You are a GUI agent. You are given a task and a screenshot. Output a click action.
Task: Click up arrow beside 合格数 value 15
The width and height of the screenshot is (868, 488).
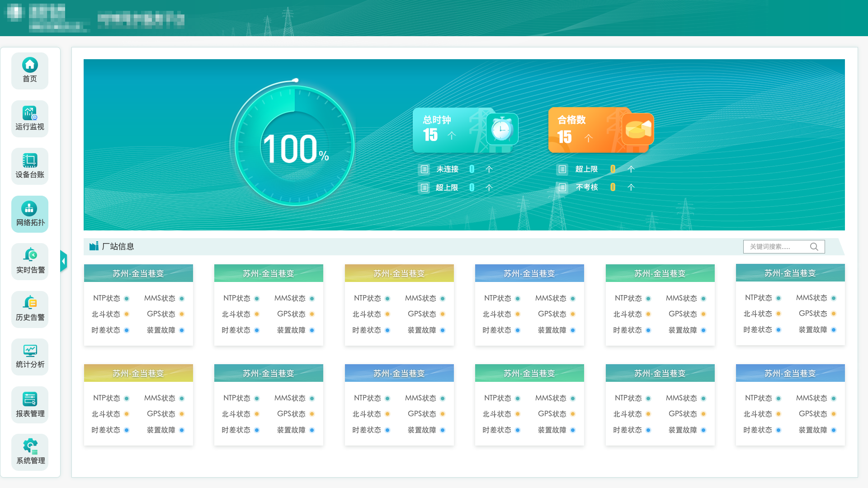pos(588,138)
